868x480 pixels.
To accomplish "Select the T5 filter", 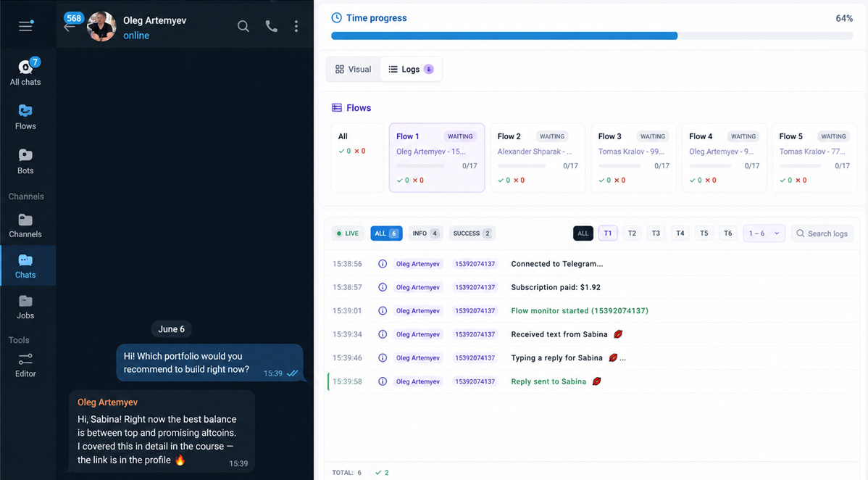I will (704, 233).
